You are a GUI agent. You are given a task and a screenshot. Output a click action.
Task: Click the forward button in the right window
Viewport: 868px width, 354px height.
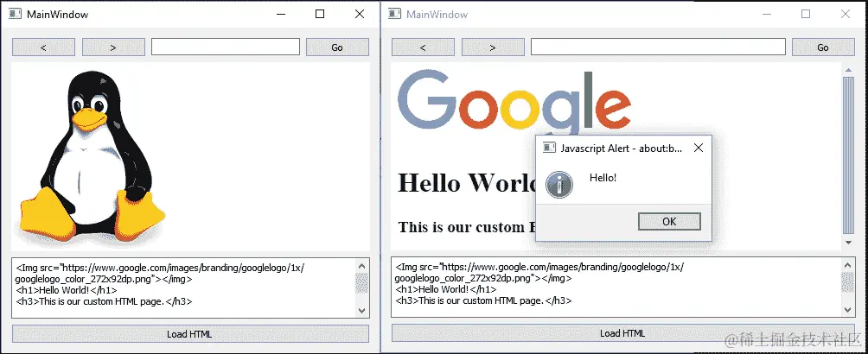tap(493, 47)
